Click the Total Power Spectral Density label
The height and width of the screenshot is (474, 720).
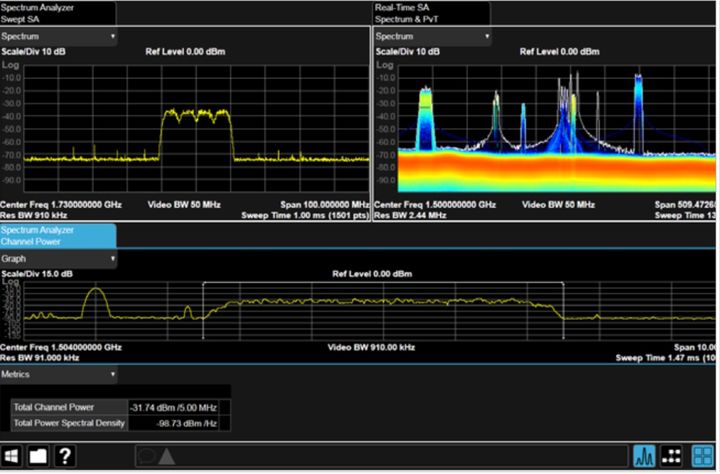(x=69, y=423)
